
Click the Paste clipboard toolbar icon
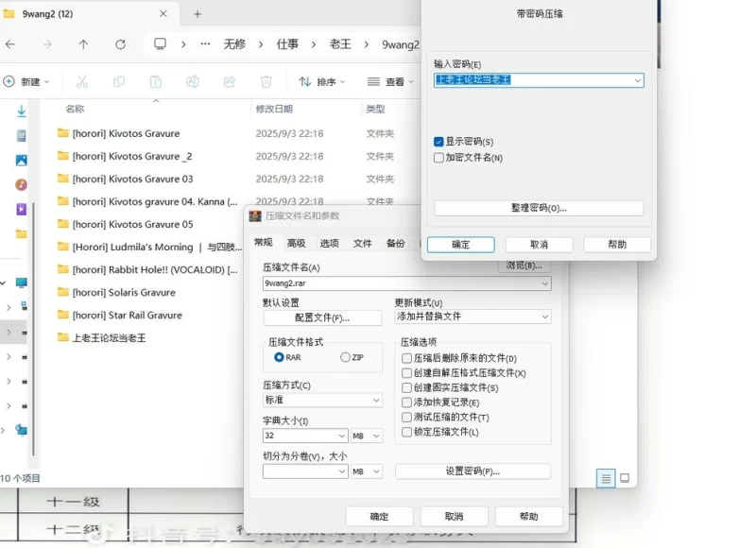pos(156,82)
